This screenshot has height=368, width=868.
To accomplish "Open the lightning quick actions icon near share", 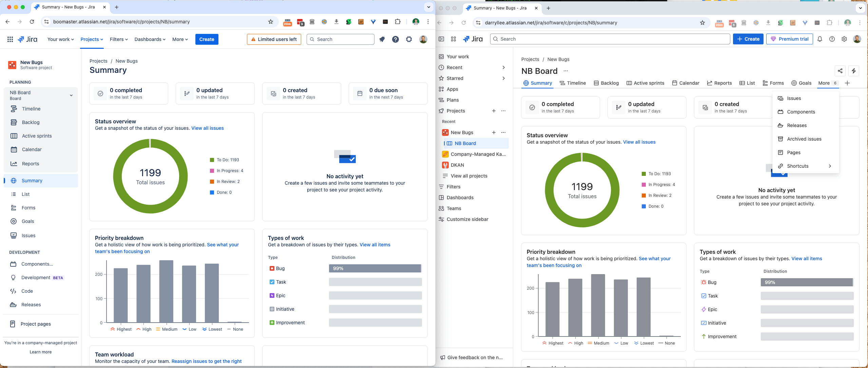I will coord(854,71).
